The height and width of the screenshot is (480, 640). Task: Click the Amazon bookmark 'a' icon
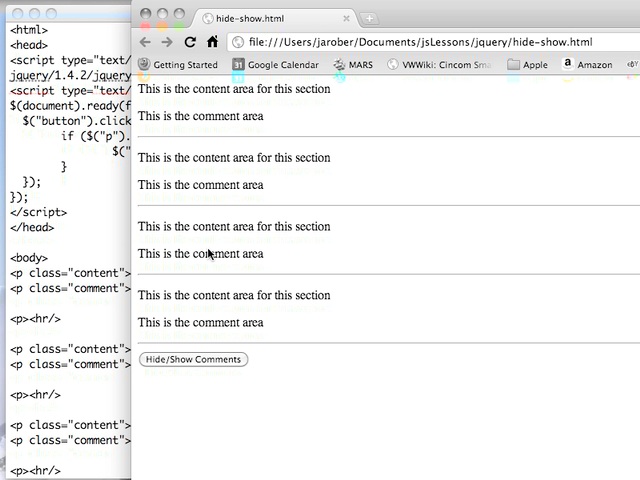568,63
